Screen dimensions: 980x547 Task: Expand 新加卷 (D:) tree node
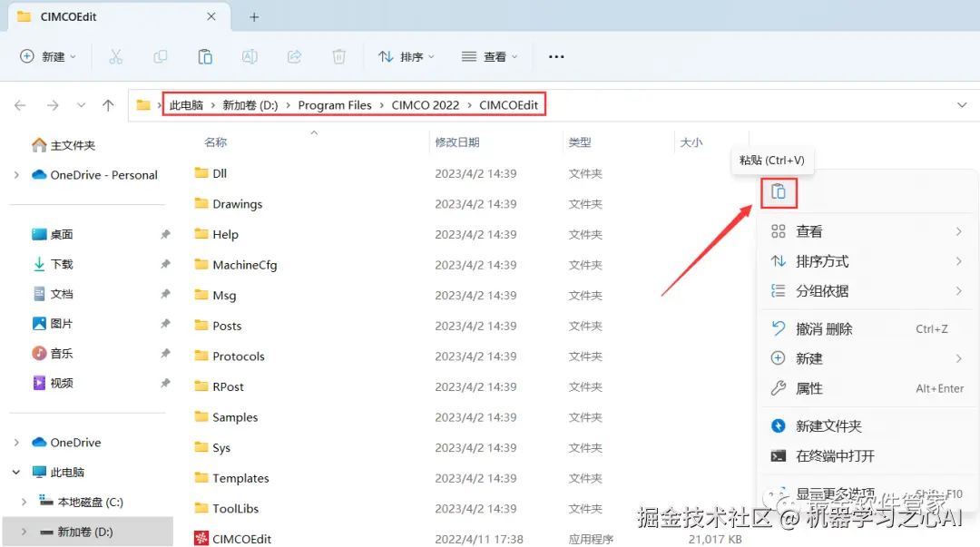click(x=24, y=532)
